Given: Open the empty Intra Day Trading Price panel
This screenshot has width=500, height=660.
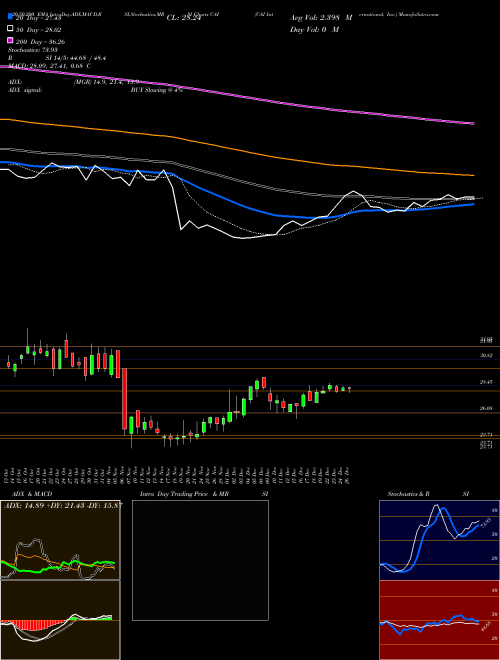Looking at the screenshot, I should tap(200, 560).
